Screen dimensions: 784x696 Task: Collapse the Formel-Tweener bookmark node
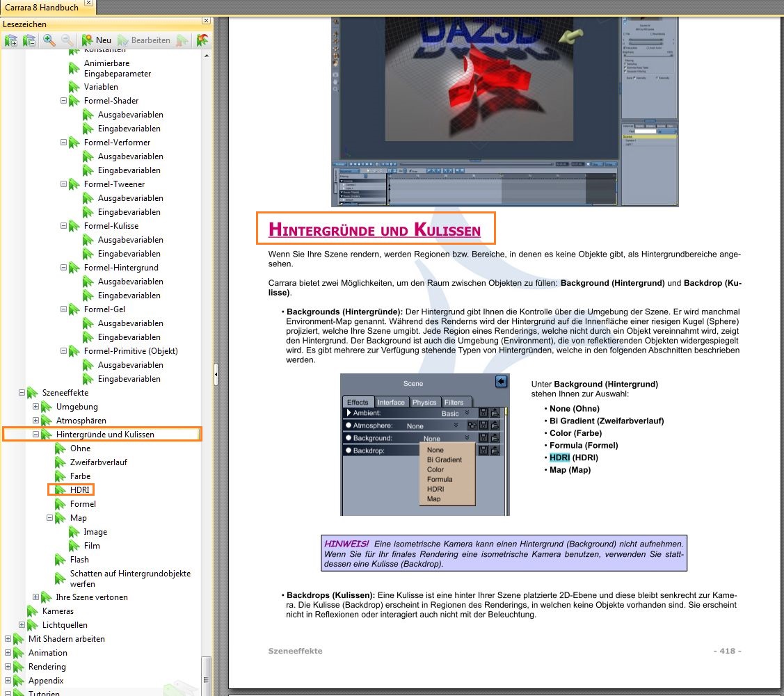63,184
